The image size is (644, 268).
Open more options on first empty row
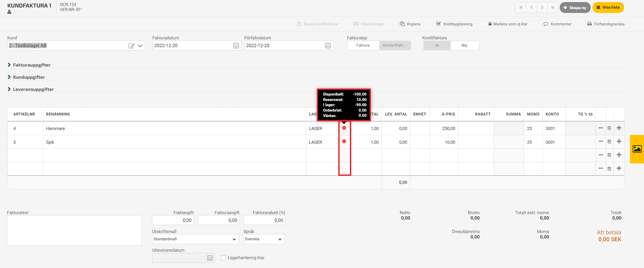point(601,155)
